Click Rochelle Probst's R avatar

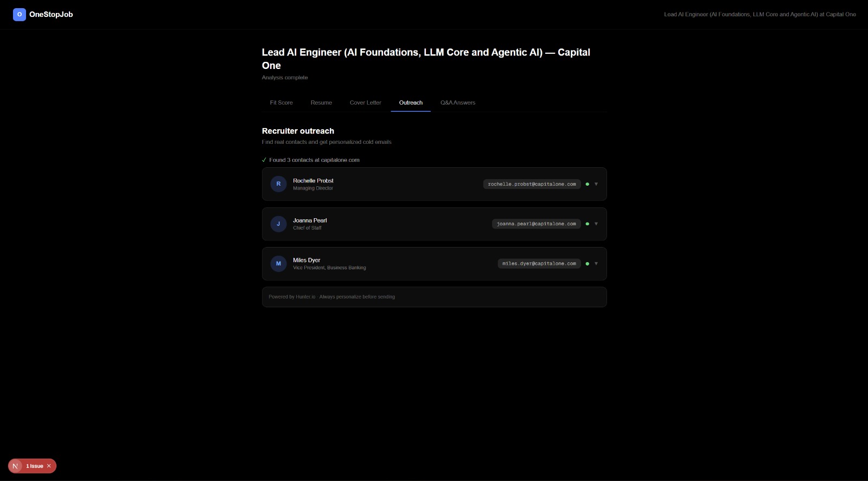[278, 184]
